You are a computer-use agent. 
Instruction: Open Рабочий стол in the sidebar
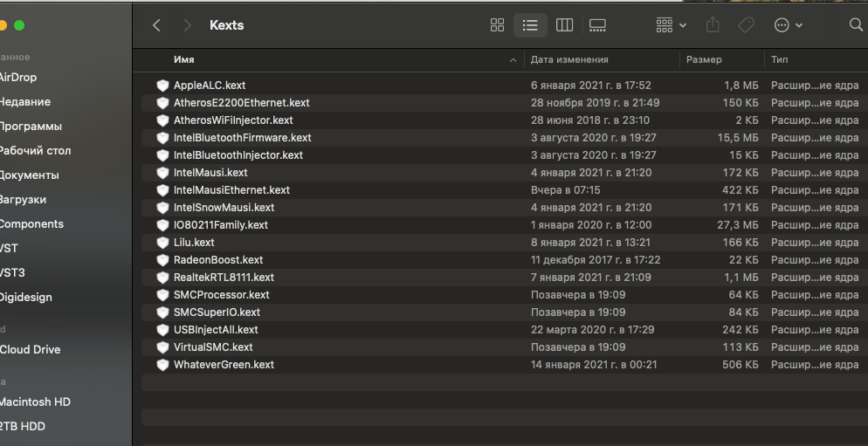coord(35,150)
